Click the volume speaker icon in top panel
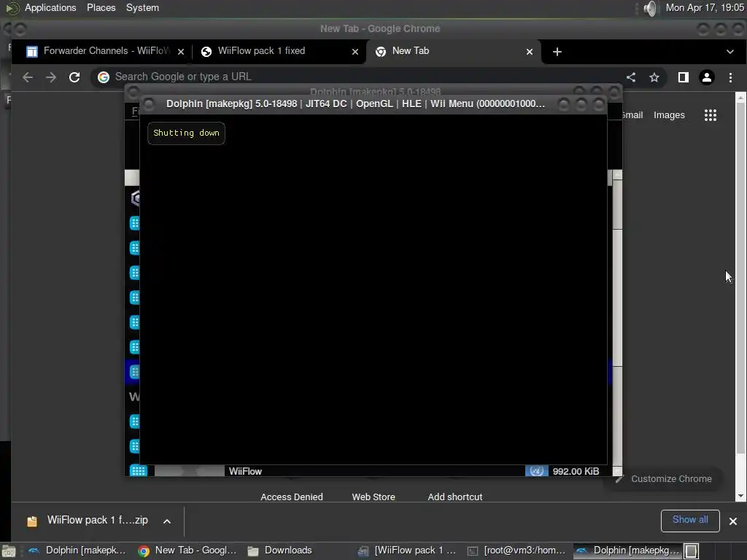 [x=650, y=8]
